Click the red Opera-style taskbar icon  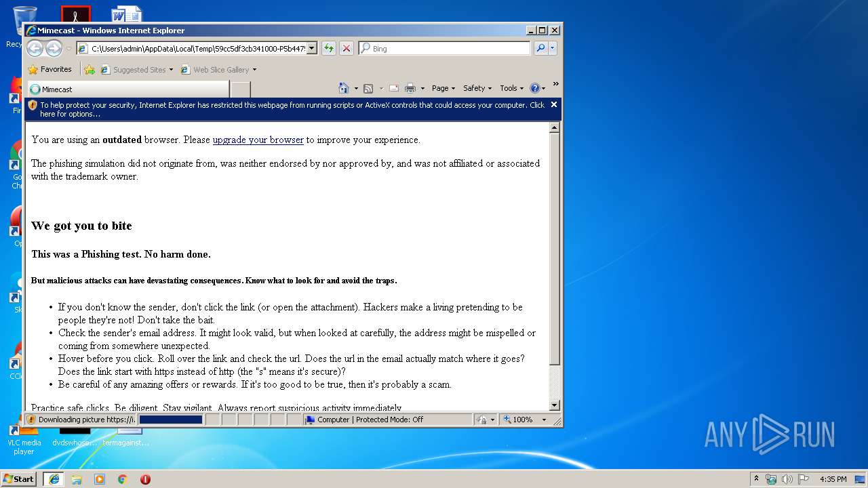tap(145, 479)
